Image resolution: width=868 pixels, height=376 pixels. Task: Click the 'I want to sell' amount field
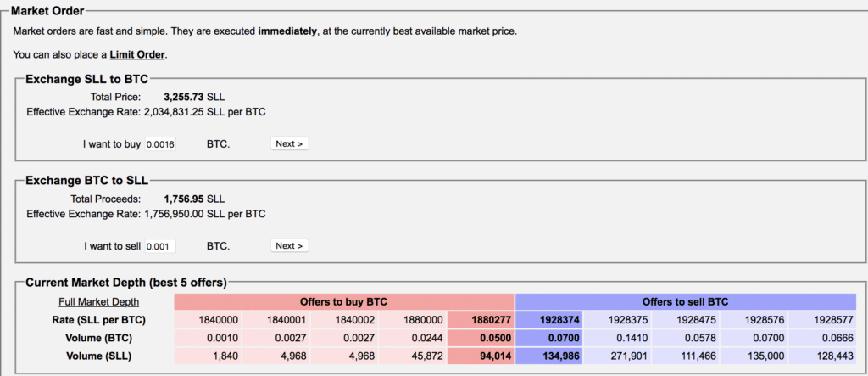point(160,246)
